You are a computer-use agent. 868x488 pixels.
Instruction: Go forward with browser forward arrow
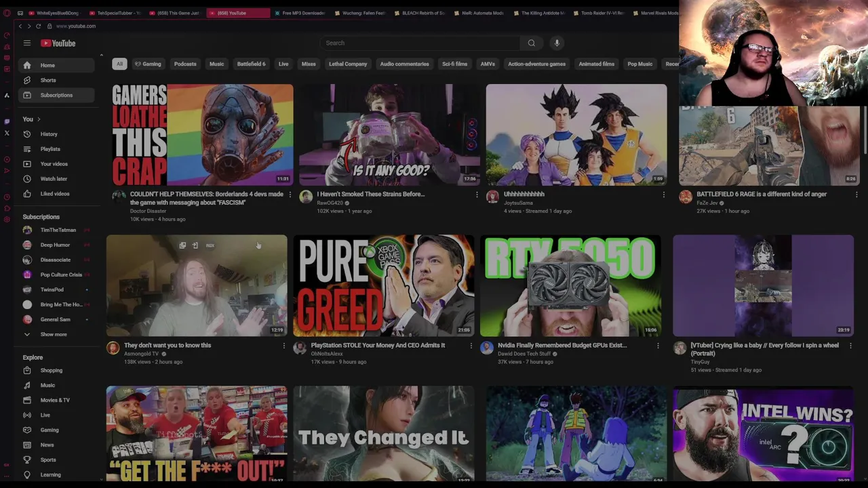[29, 26]
